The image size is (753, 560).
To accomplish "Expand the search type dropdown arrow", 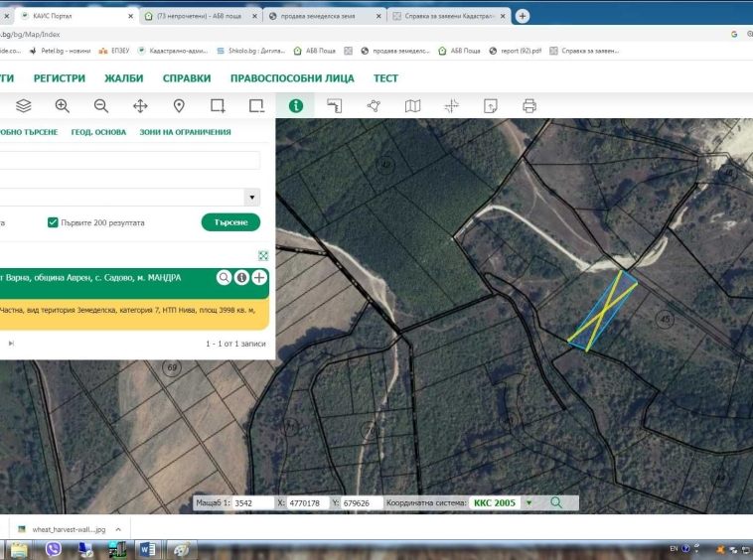I will pyautogui.click(x=252, y=197).
